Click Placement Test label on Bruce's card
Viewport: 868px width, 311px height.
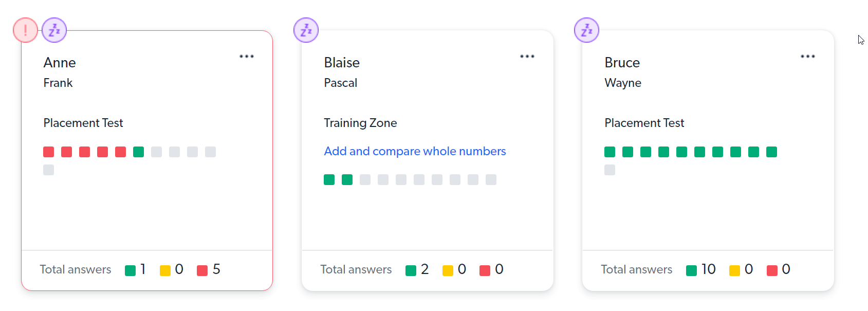click(x=644, y=123)
